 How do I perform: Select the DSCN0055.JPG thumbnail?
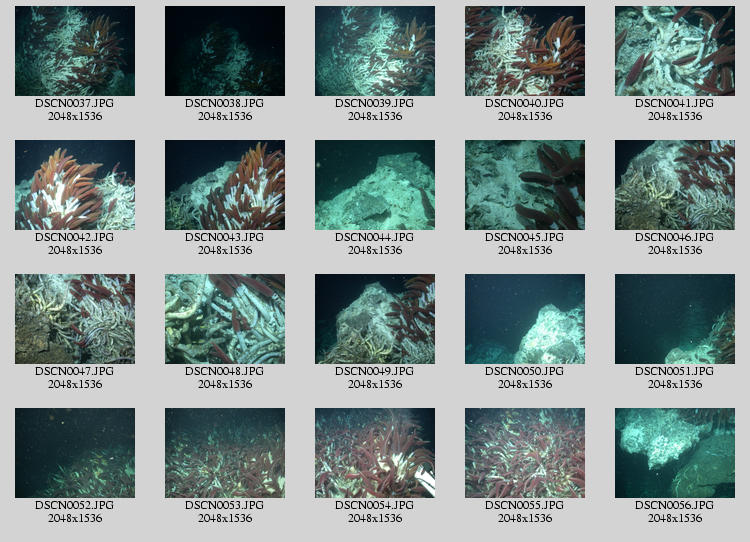click(x=525, y=453)
